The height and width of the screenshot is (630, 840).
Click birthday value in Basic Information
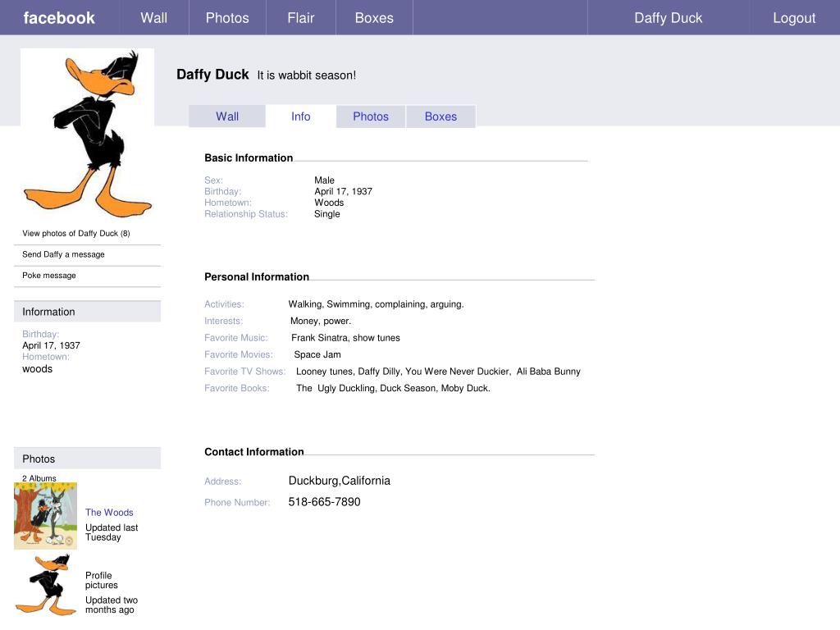[343, 191]
